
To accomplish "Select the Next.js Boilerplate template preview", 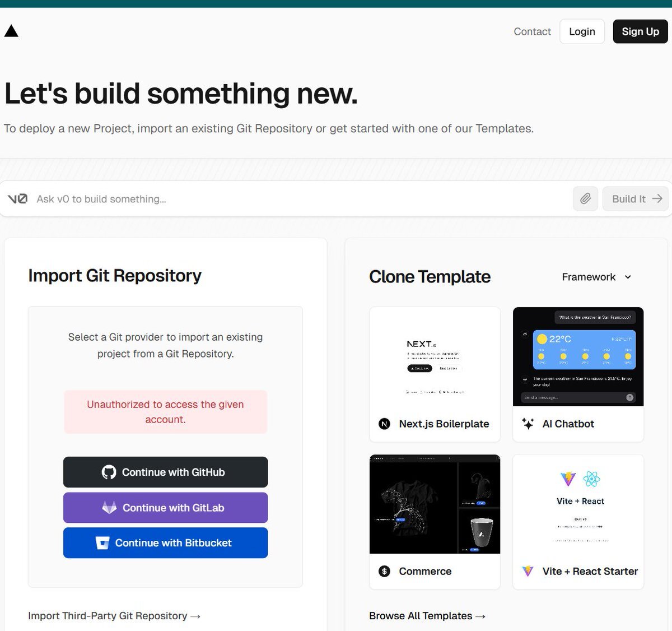I will coord(435,356).
